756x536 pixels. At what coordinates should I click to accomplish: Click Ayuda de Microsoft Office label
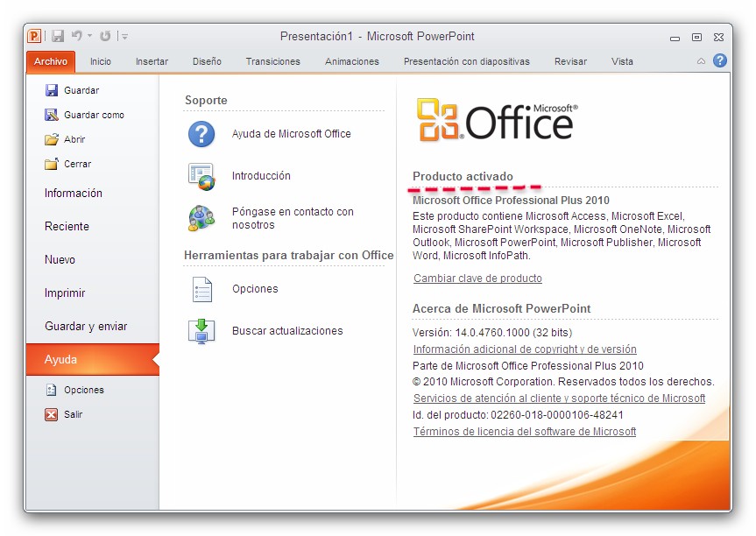pos(291,134)
